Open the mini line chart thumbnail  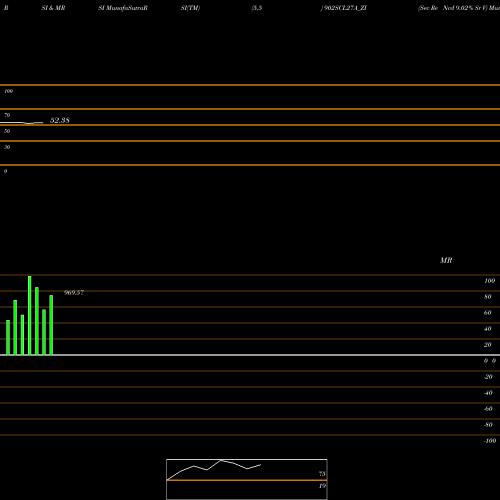[x=247, y=479]
